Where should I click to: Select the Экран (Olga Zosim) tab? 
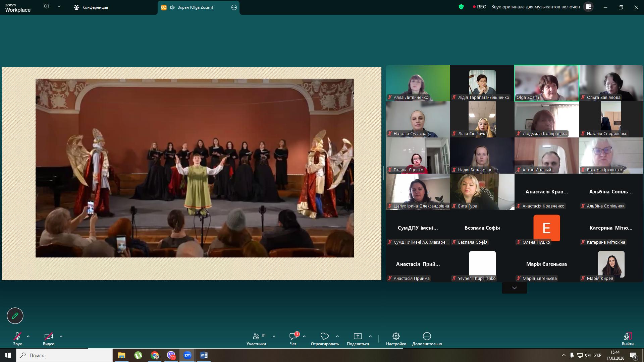tap(195, 7)
